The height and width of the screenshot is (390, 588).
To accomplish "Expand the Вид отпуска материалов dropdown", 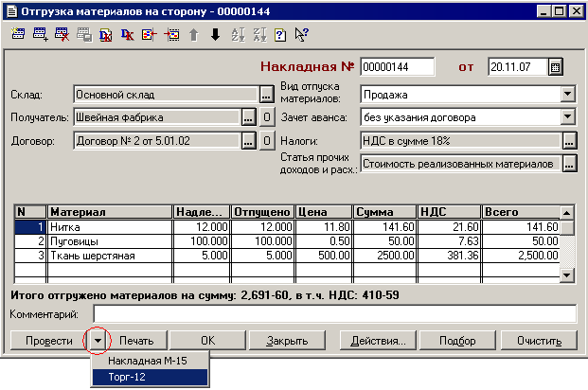I will tap(568, 95).
